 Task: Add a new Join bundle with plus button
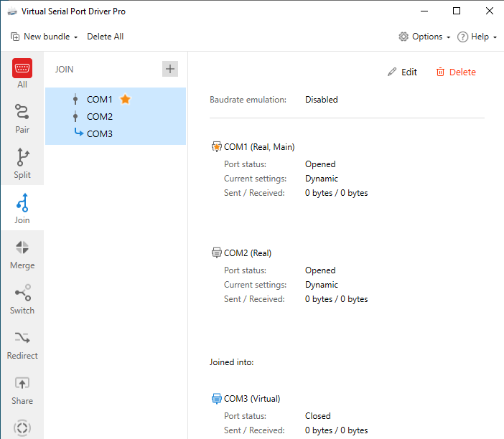point(170,69)
